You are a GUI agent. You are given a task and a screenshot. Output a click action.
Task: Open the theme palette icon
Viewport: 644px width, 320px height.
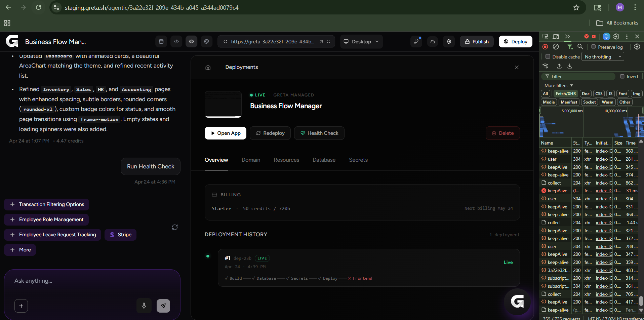(x=207, y=42)
